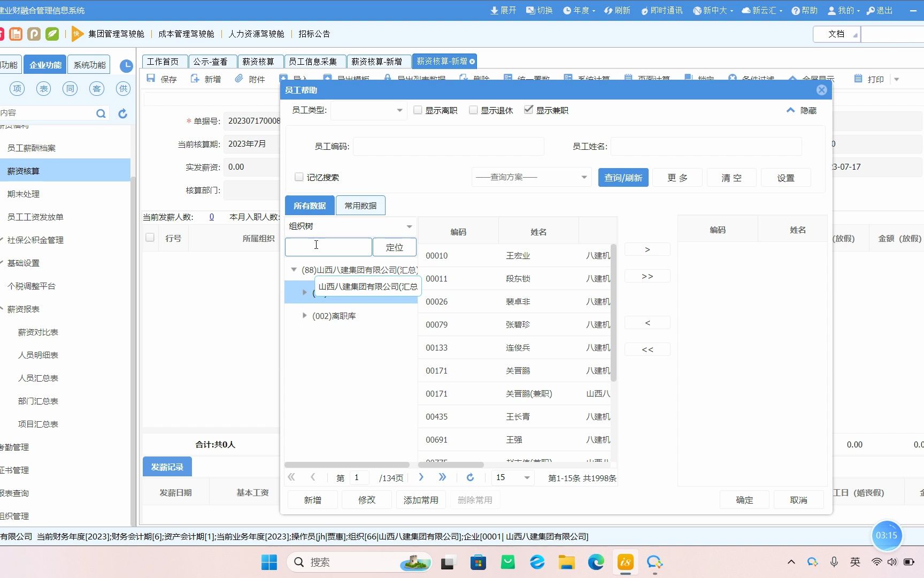The image size is (924, 578).
Task: Jump to last page of employee list
Action: 442,477
